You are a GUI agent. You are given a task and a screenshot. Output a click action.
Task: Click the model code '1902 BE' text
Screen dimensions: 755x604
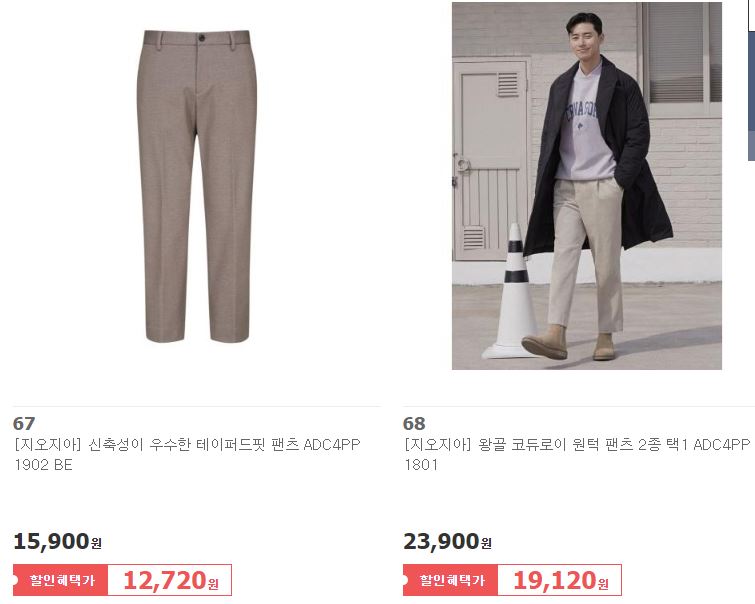coord(43,465)
